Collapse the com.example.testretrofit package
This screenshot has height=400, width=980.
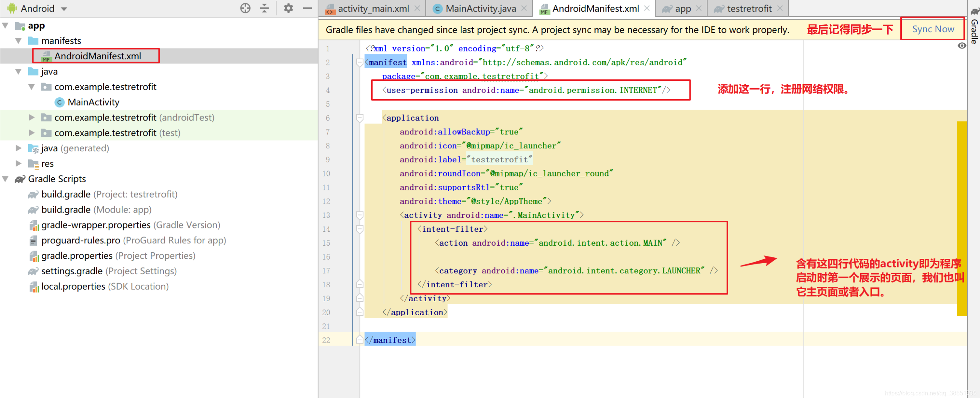(x=32, y=87)
